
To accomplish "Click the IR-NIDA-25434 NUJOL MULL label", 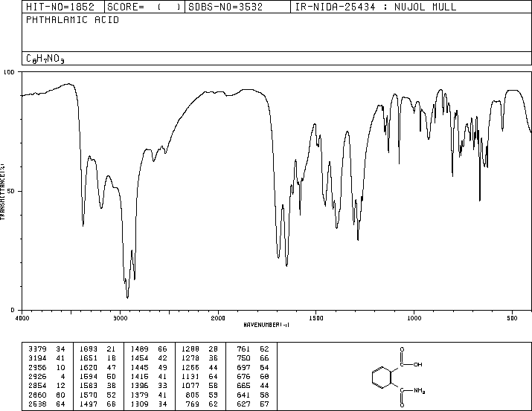I will coord(376,7).
